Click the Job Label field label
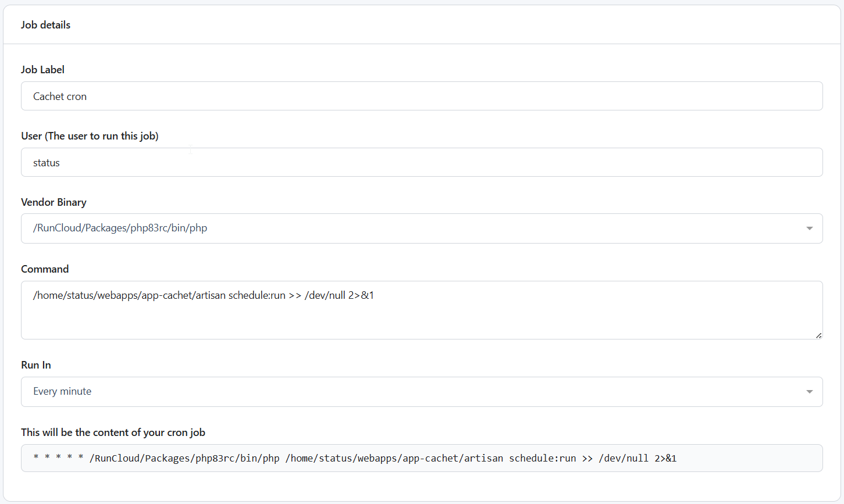Viewport: 844px width, 504px height. point(42,70)
